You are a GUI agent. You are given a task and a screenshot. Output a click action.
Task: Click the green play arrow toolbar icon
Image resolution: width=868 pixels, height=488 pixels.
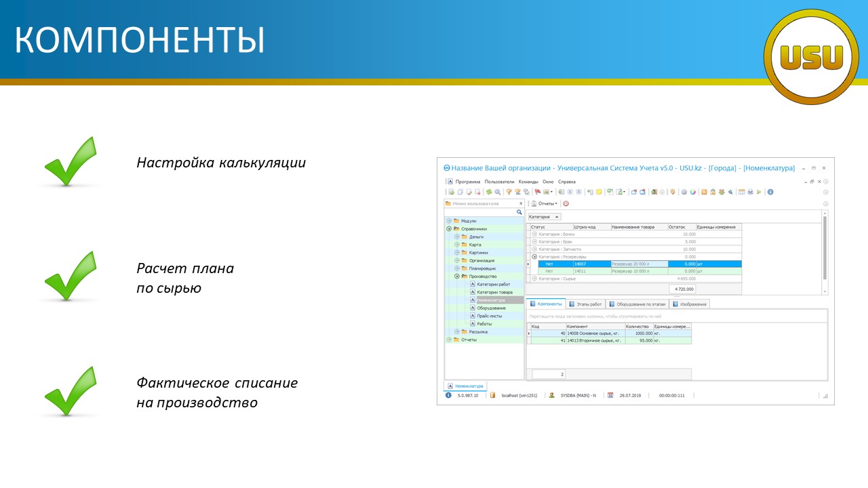pos(759,192)
